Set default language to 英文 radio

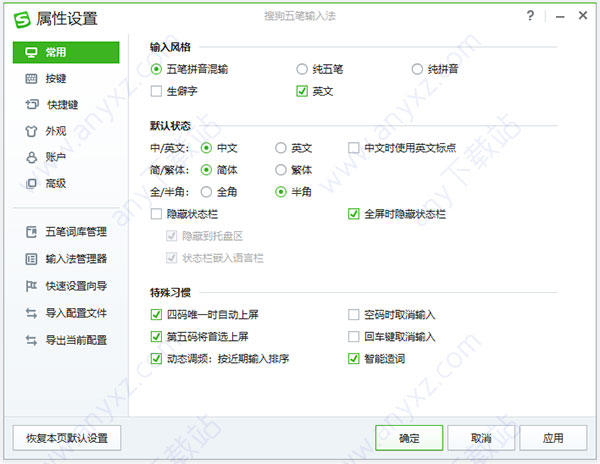coord(281,148)
